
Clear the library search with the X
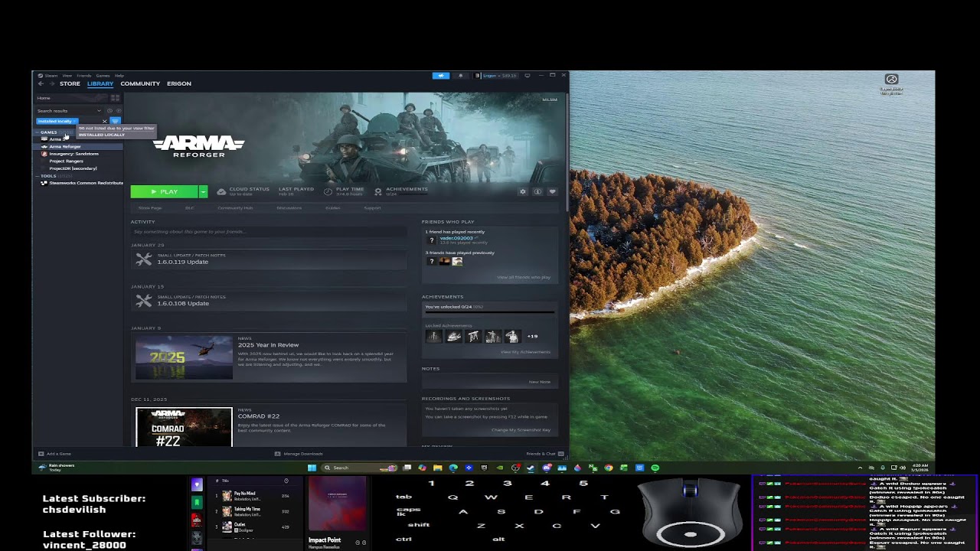coord(105,121)
